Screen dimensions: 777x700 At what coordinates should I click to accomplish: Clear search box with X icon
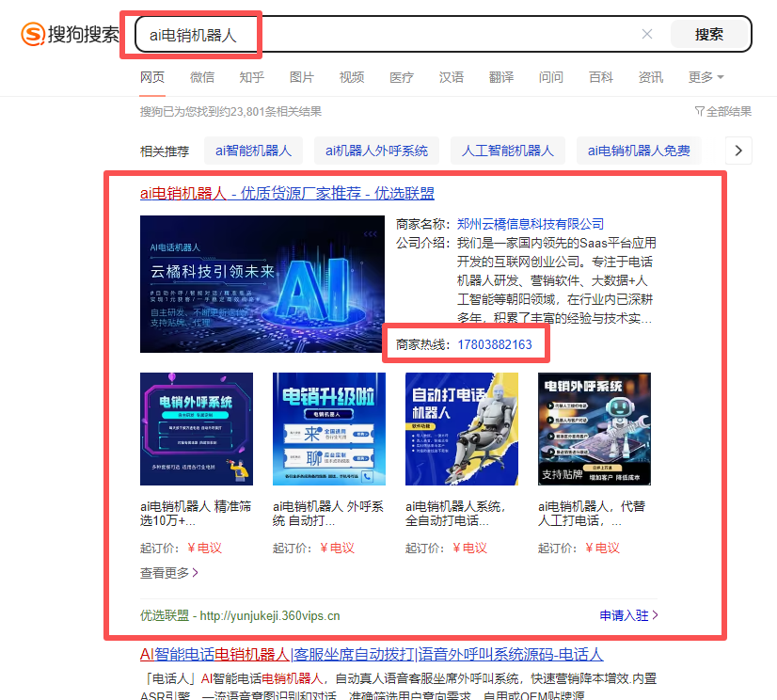pyautogui.click(x=647, y=35)
